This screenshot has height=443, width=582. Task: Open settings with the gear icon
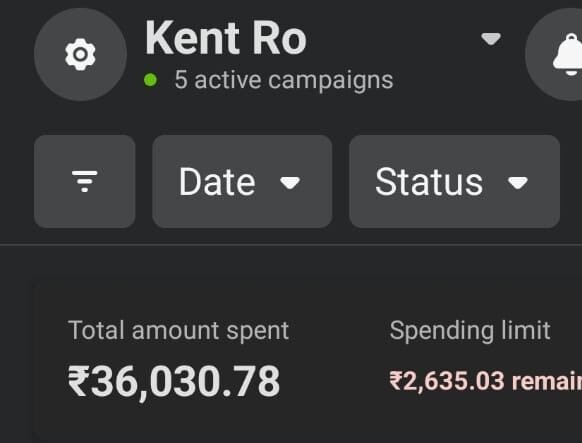coord(80,55)
